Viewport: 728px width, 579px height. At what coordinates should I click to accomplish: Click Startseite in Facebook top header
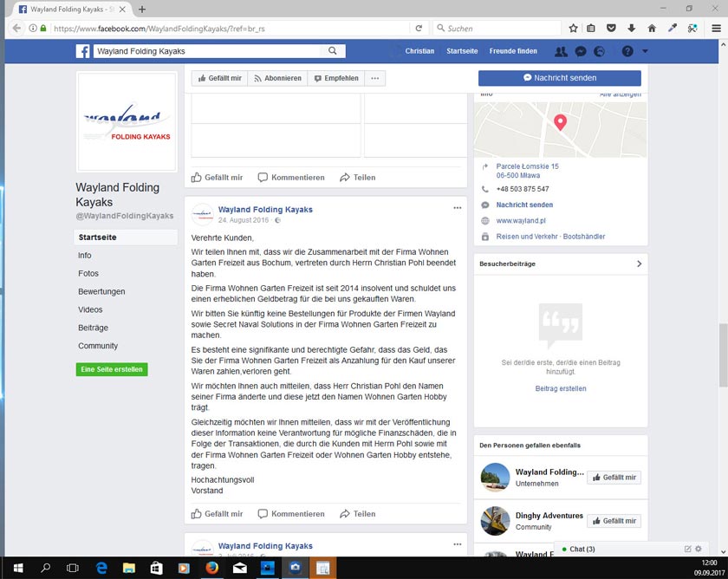click(462, 51)
